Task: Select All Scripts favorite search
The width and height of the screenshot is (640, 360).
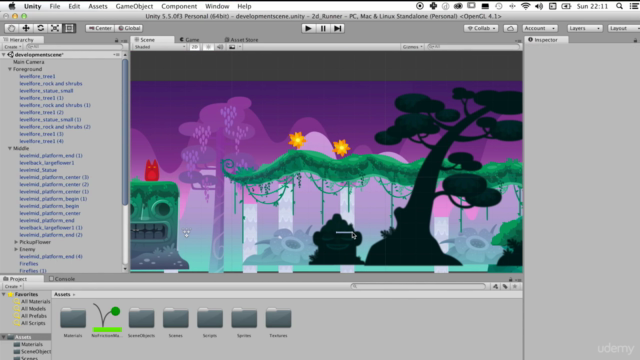Action: click(29, 323)
